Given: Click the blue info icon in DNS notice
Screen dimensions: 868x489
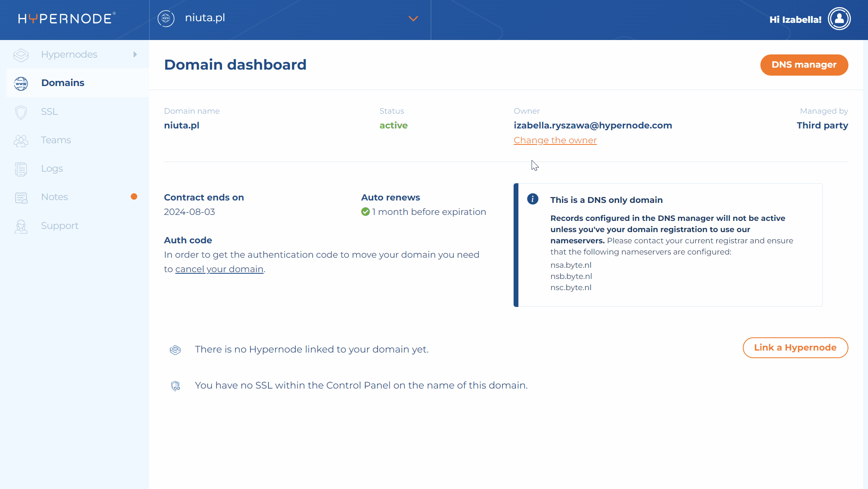Looking at the screenshot, I should click(x=532, y=199).
